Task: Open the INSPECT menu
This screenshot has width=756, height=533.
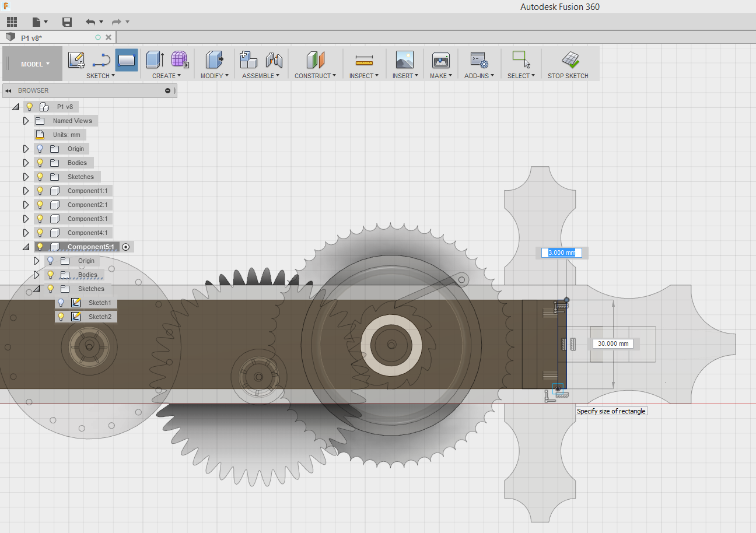Action: pyautogui.click(x=364, y=76)
